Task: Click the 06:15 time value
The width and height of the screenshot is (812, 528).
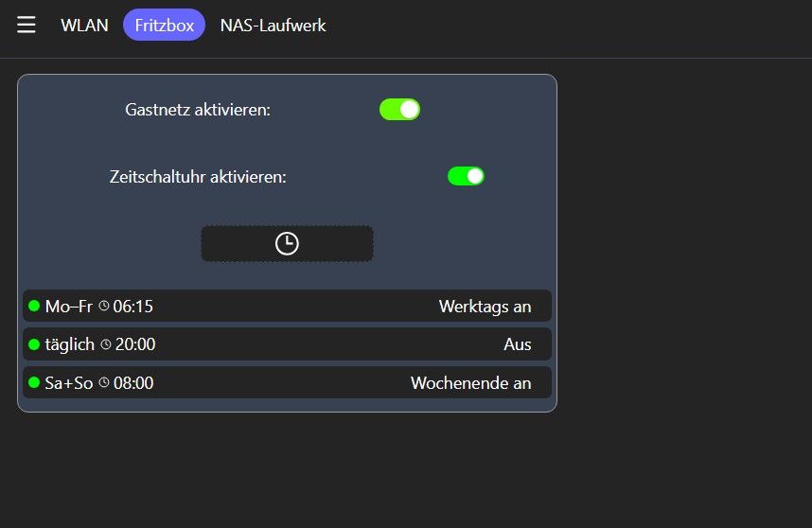Action: pos(133,307)
